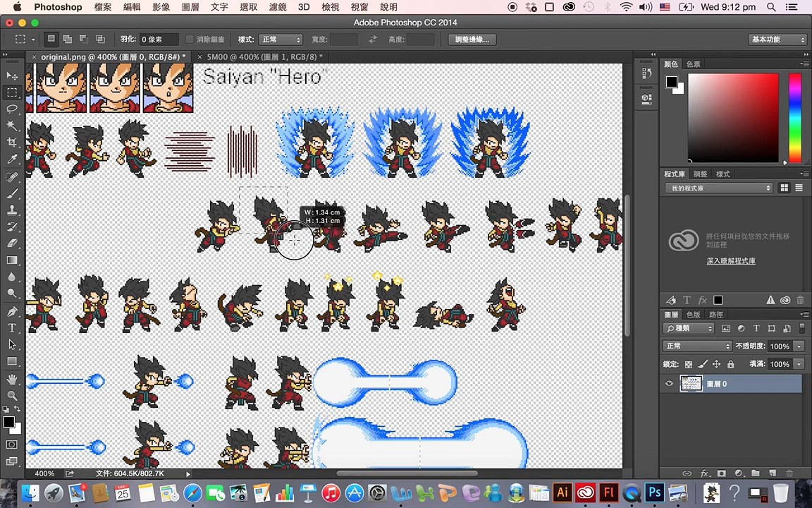
Task: Select the Lasso tool
Action: (x=12, y=109)
